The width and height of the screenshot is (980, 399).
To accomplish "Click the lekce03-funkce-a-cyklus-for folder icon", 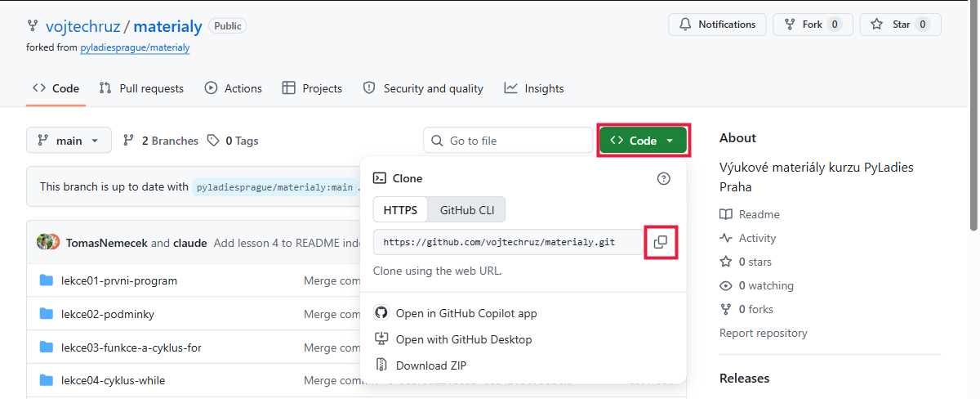I will [47, 347].
